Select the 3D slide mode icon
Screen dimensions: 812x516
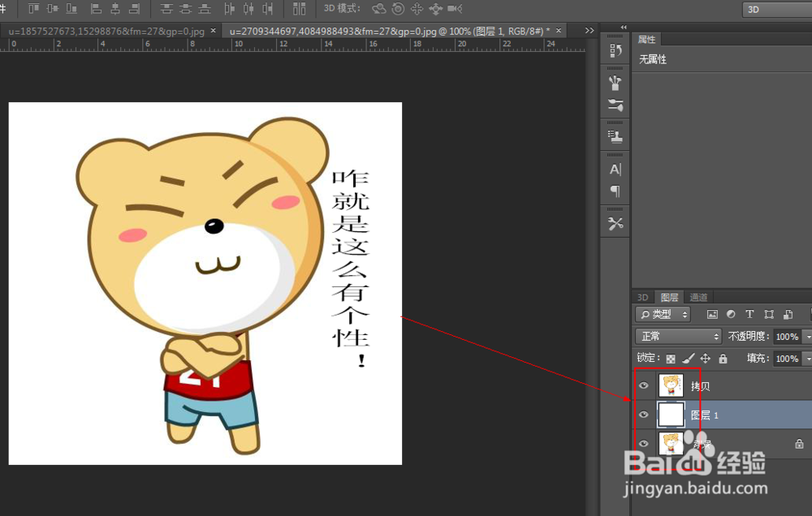435,9
